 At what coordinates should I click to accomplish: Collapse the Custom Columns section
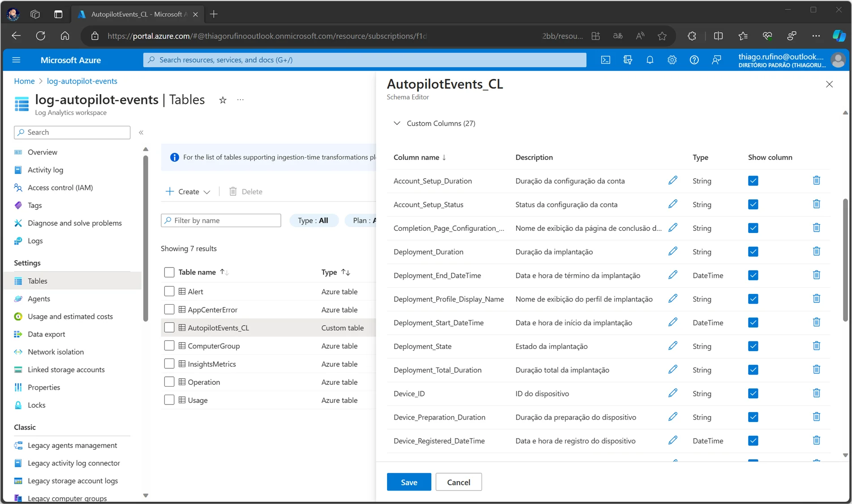(x=396, y=123)
